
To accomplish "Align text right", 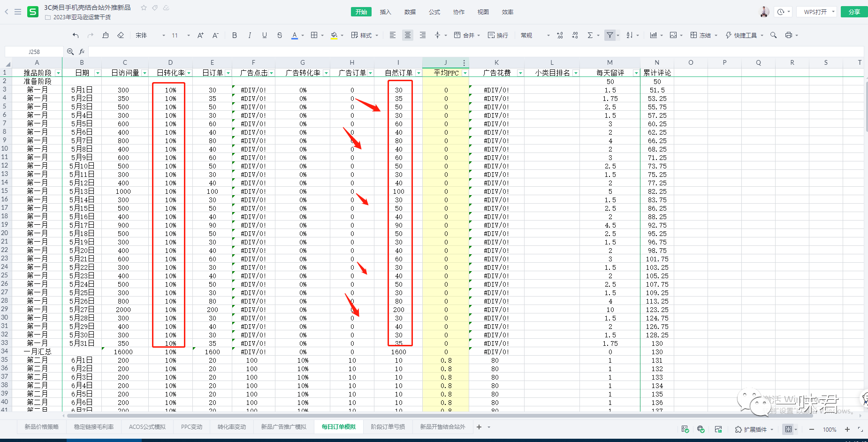I will coord(423,35).
